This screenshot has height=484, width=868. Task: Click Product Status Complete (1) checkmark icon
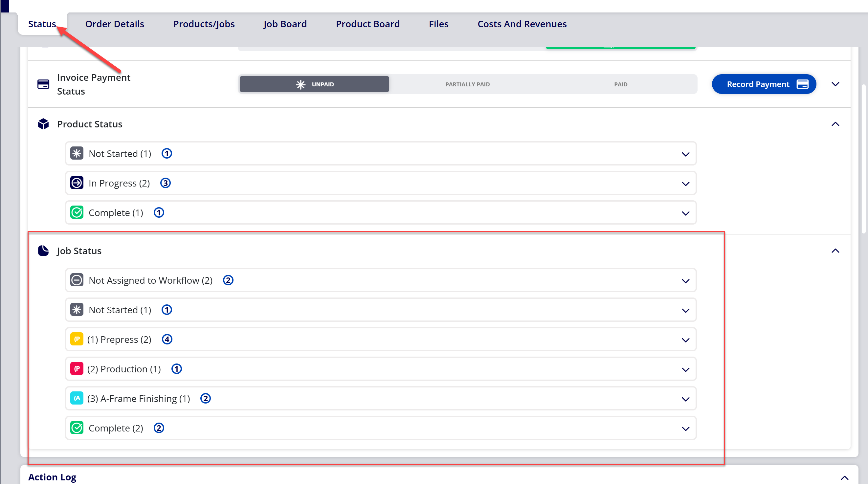(77, 212)
